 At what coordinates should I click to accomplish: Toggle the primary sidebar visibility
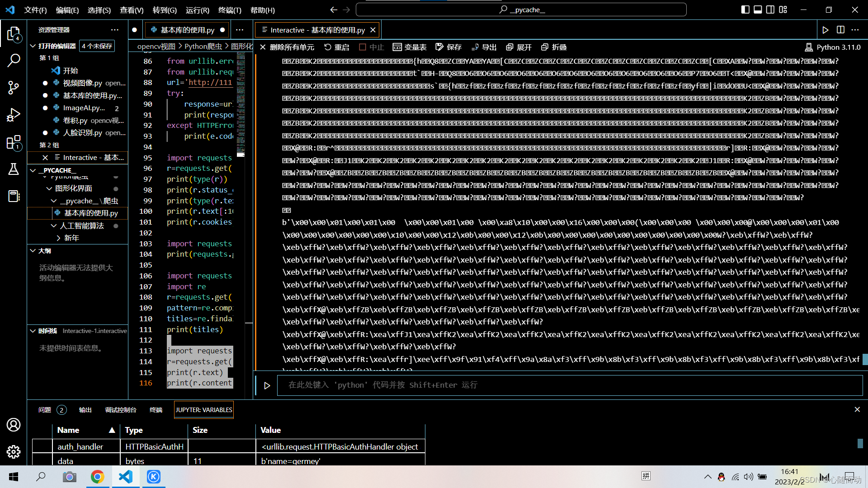(745, 9)
